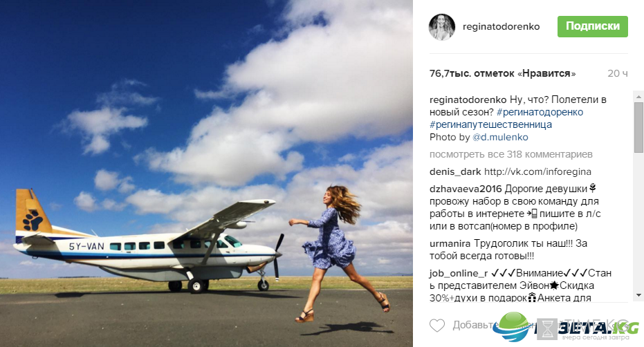The height and width of the screenshot is (347, 644).
Task: Click the caption username reginatodorenko
Action: [x=468, y=100]
